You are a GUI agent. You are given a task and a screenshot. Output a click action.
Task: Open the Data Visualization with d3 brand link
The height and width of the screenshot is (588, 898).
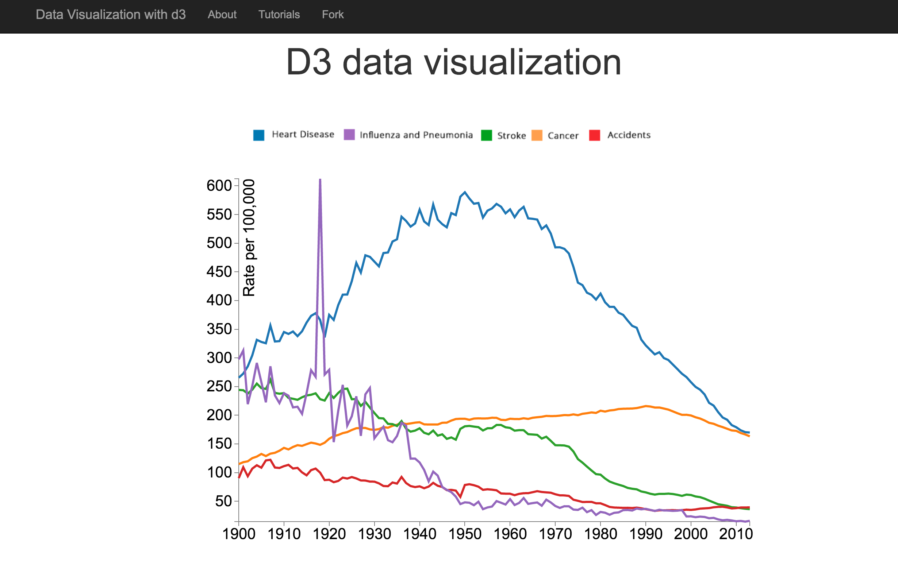pyautogui.click(x=111, y=15)
